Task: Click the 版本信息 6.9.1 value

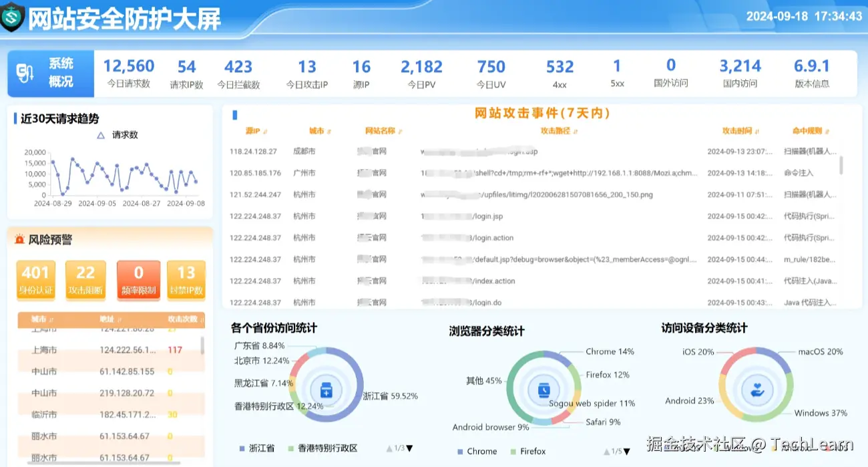Action: [x=812, y=66]
